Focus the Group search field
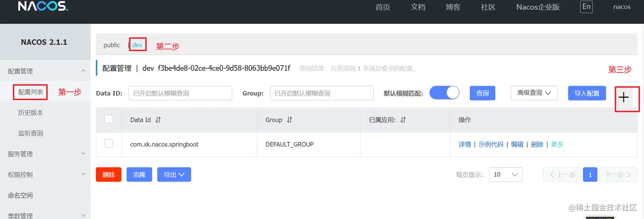 (x=322, y=93)
